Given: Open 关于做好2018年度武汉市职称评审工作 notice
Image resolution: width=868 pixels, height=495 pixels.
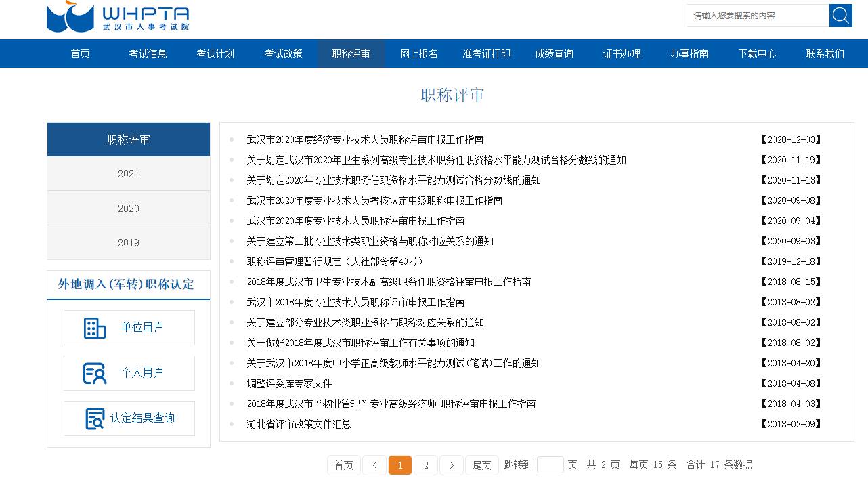Looking at the screenshot, I should point(360,343).
